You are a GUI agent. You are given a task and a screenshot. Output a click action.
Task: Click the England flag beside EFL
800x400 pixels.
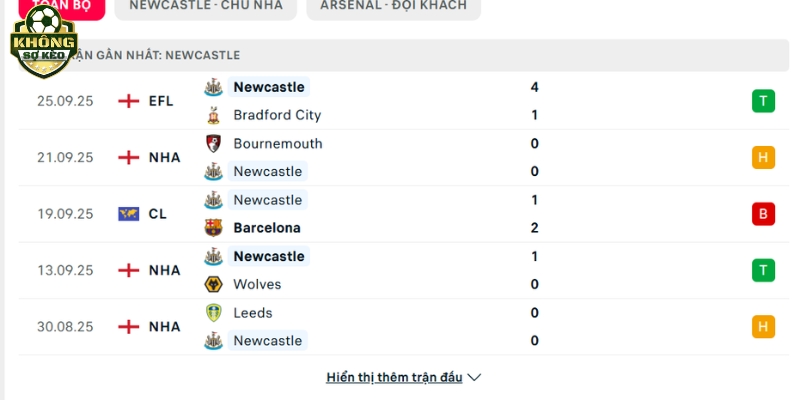tap(129, 101)
